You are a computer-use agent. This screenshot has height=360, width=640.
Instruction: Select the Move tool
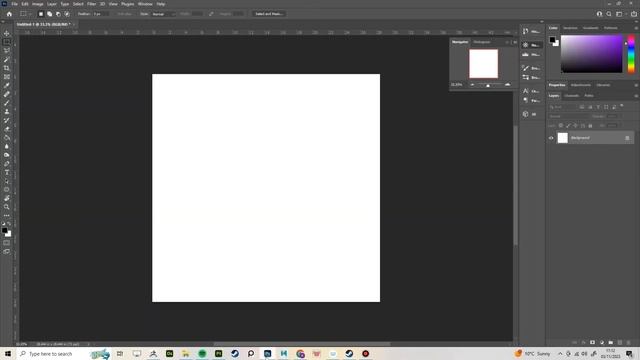[x=7, y=33]
